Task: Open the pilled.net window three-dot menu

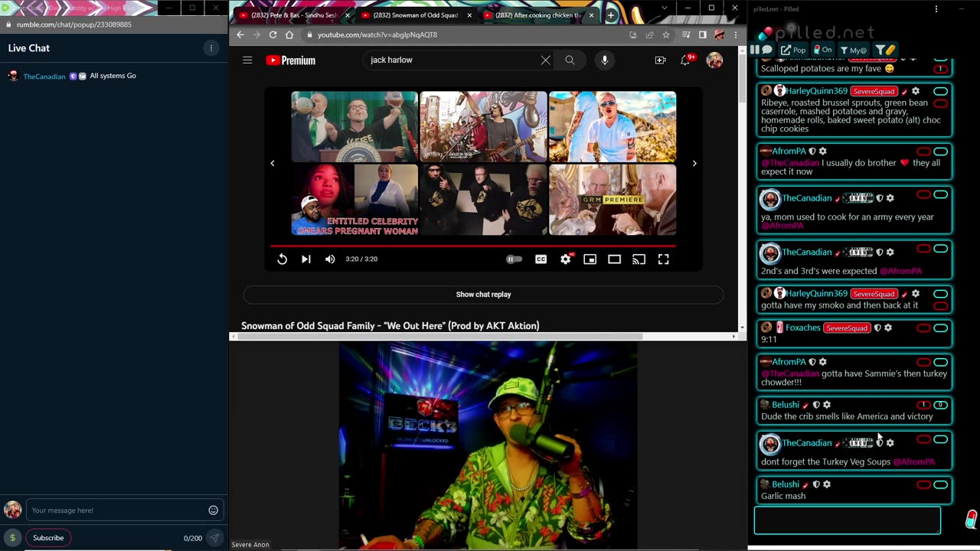Action: pos(936,9)
